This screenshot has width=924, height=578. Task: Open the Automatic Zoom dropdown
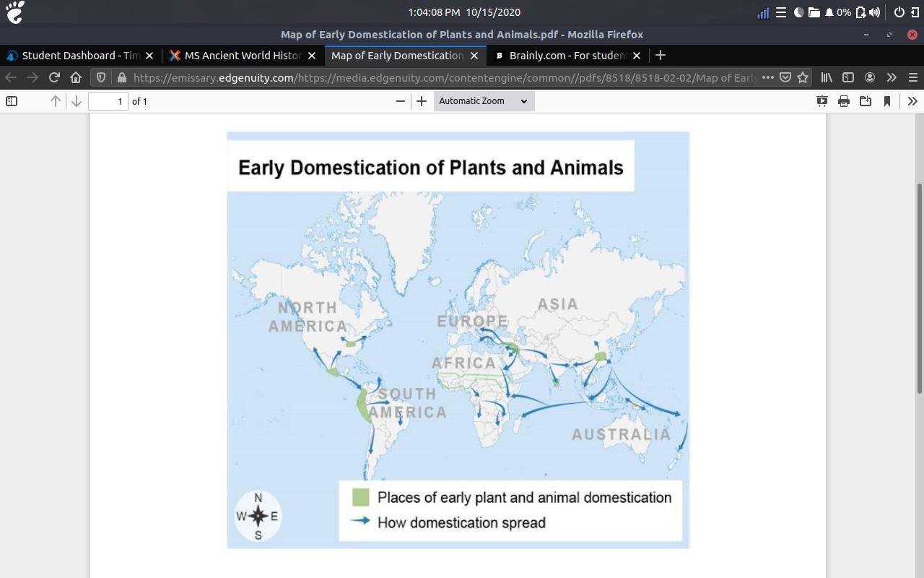pyautogui.click(x=484, y=101)
